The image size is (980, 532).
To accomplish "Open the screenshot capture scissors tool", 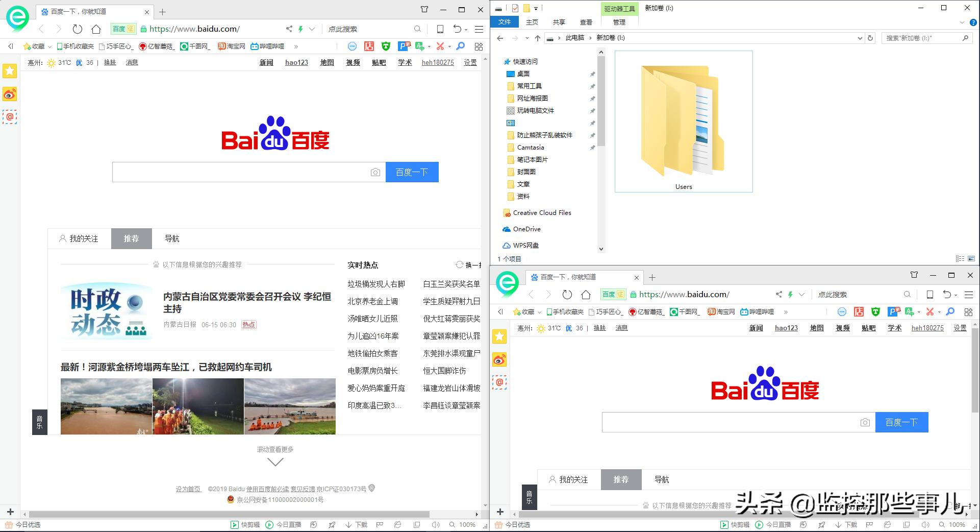I will (440, 46).
